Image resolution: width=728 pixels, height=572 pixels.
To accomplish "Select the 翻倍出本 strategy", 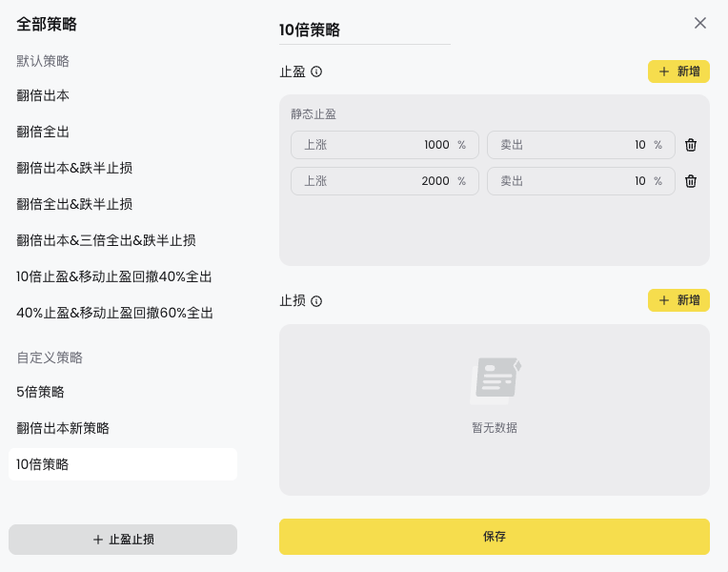I will tap(43, 95).
